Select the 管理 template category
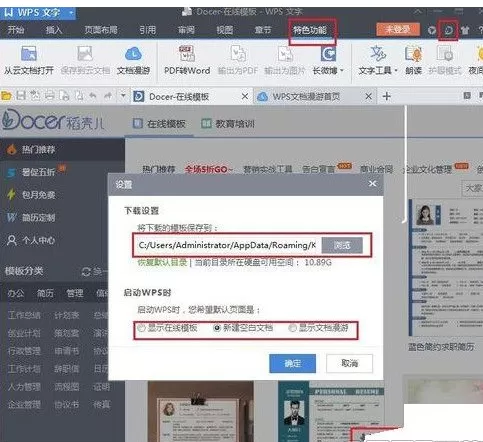Image resolution: width=483 pixels, height=442 pixels. (x=75, y=293)
